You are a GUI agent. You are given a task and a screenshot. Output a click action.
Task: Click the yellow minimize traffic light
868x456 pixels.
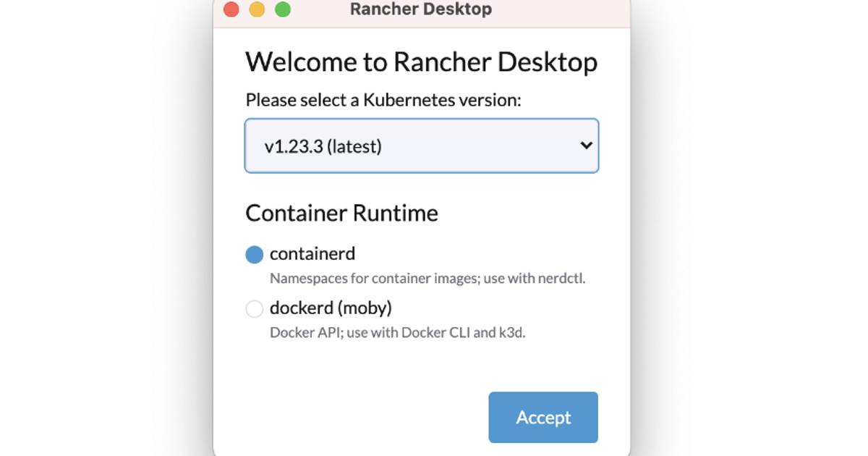point(257,10)
